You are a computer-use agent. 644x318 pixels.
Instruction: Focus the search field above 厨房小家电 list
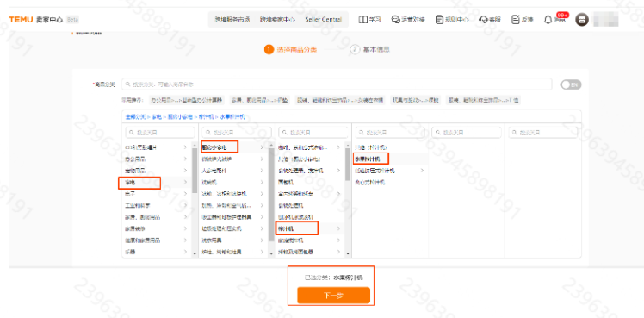(237, 133)
